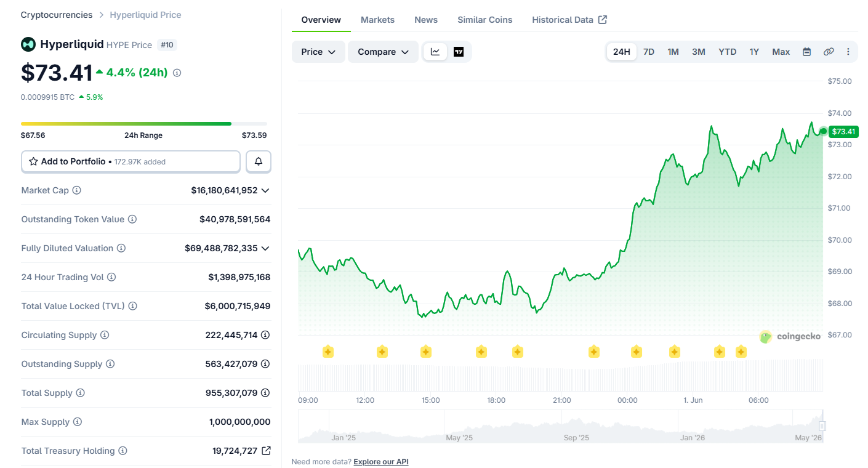This screenshot has width=868, height=468.
Task: Click the $73.41 current price tag on chart
Action: point(843,131)
